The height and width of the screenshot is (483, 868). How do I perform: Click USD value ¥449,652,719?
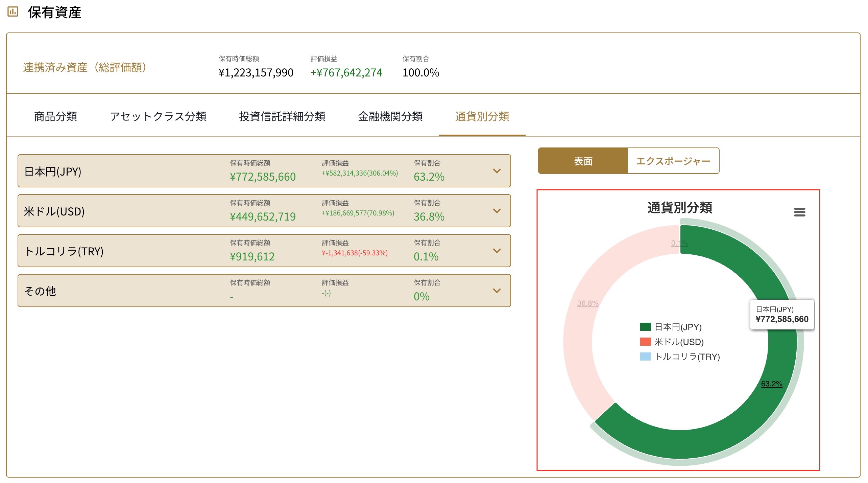(263, 217)
